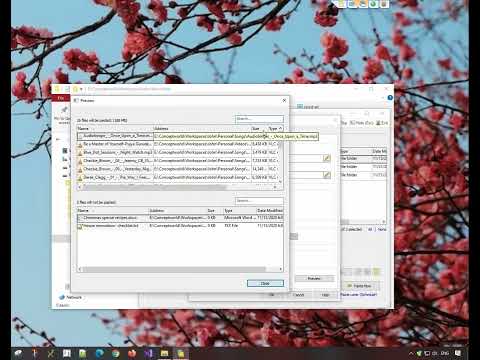The image size is (480, 360).
Task: Click upper list vertical scroll down arrow
Action: pyautogui.click(x=280, y=182)
